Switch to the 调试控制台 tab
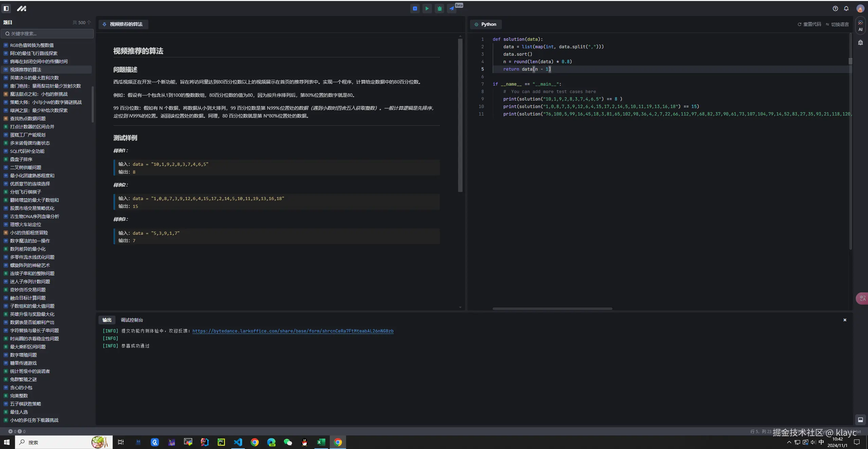 [x=132, y=320]
